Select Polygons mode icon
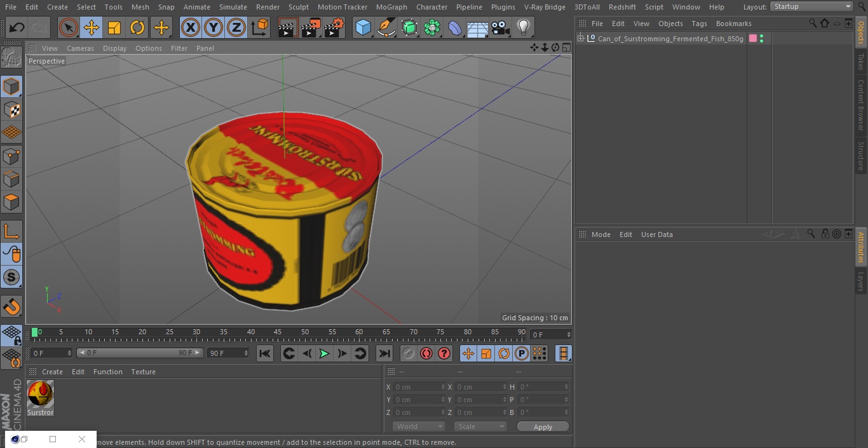 11,202
